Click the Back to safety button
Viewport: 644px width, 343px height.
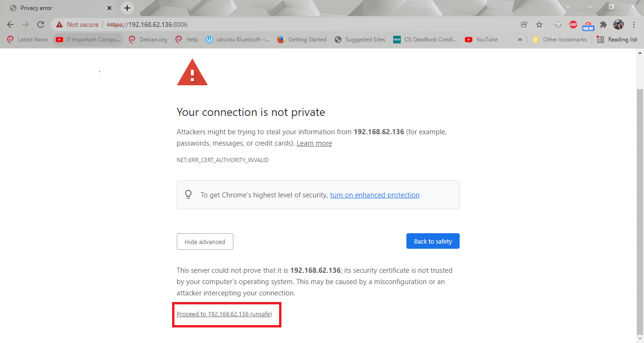[x=433, y=241]
